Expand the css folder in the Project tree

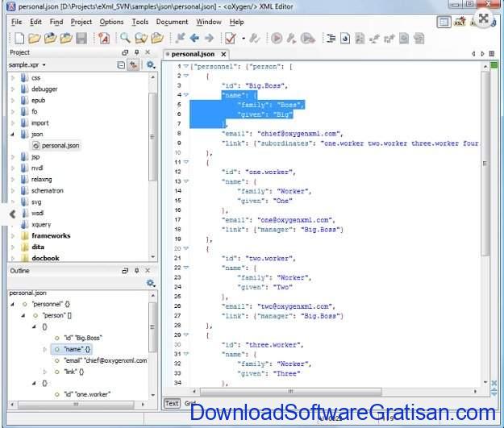13,77
